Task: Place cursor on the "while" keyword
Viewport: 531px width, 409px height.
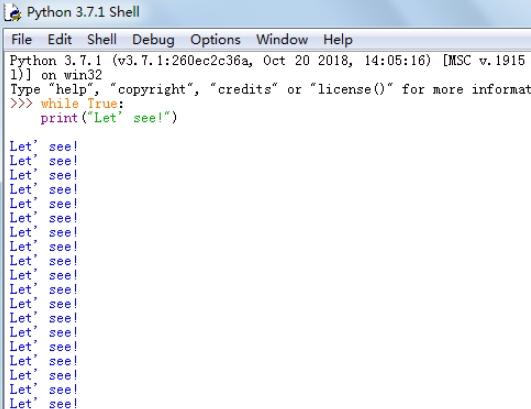Action: tap(60, 103)
